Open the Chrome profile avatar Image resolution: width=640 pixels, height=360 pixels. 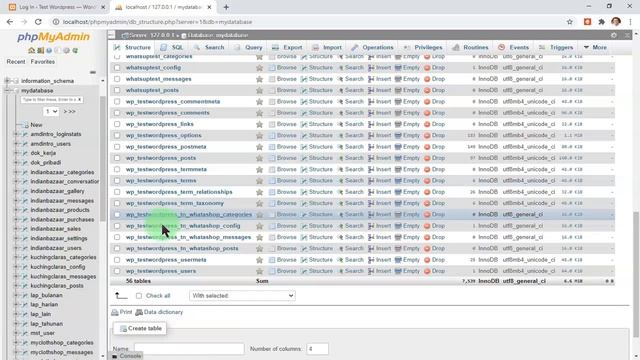(x=616, y=22)
